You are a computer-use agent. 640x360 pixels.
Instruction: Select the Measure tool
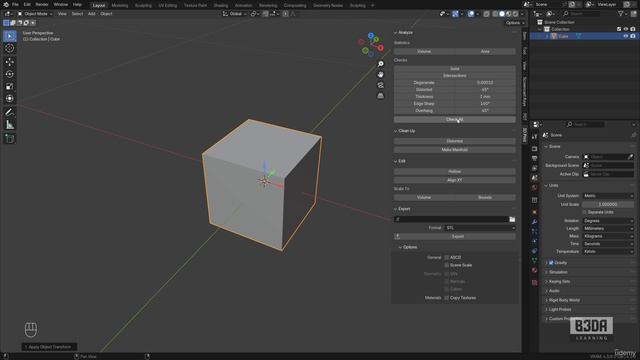pos(10,125)
